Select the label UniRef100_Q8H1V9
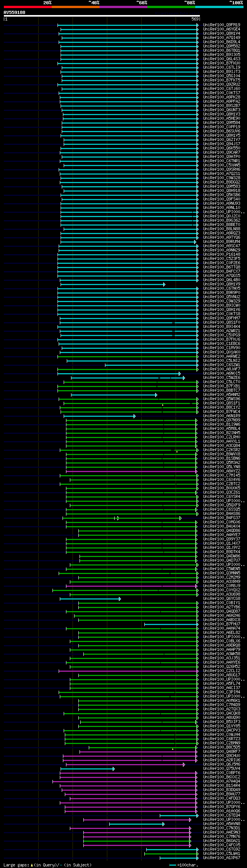The height and width of the screenshot is (868, 247). tap(222, 284)
